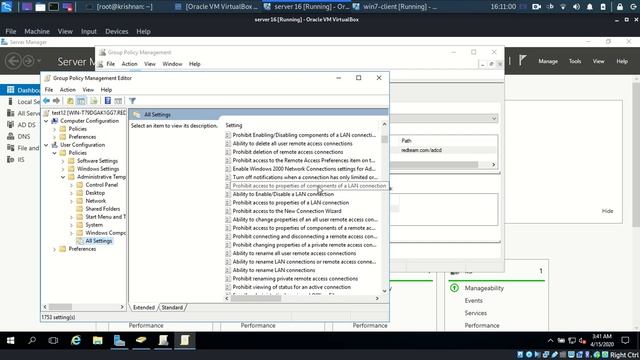Open the Editor's File menu

[49, 90]
